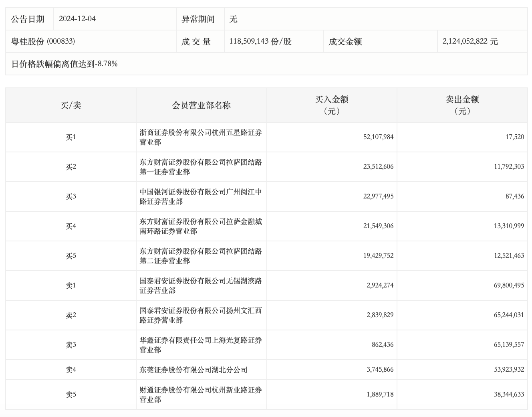Select 国泰君安证券 无锡湖滨路证券营业部 entry

coord(201,285)
